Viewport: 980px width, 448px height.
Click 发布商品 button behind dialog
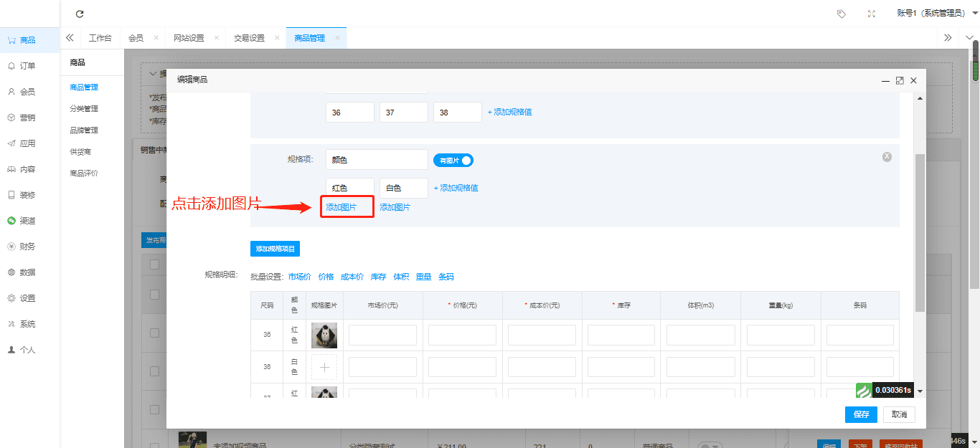[154, 241]
